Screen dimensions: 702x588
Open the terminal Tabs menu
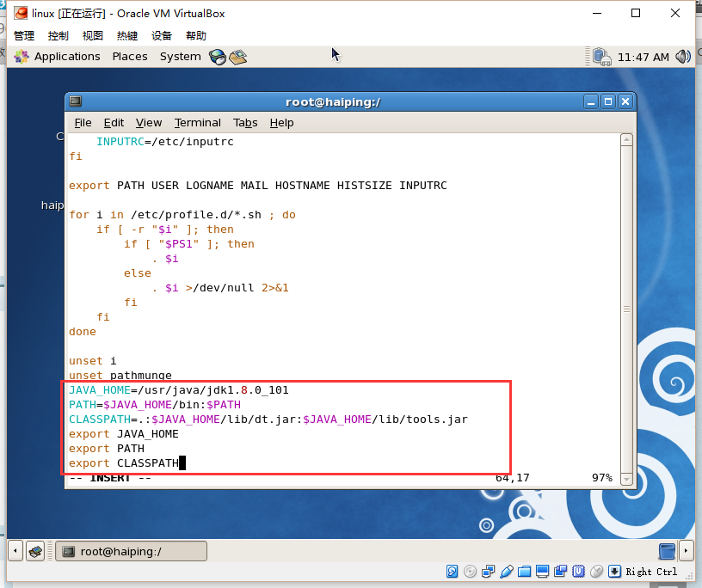[245, 123]
